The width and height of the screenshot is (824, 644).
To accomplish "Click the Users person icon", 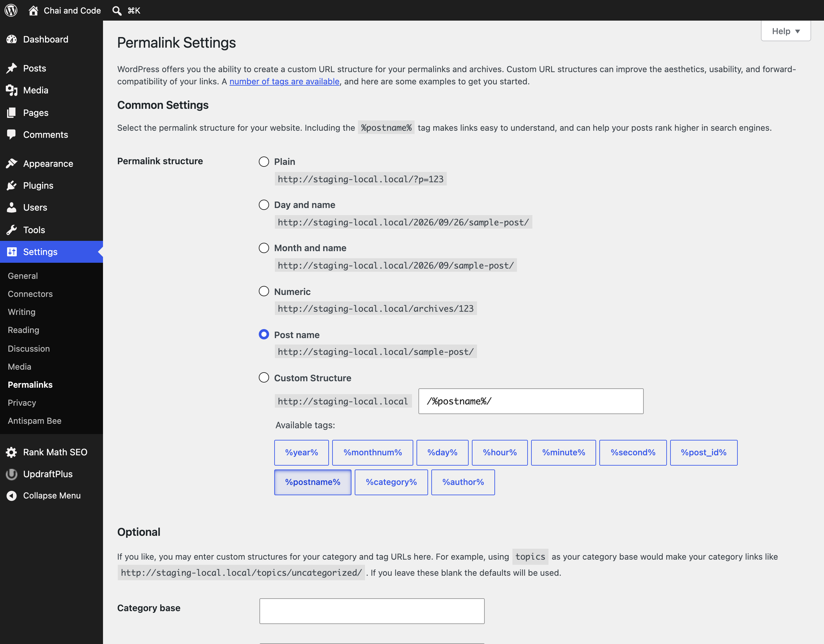I will pos(12,207).
